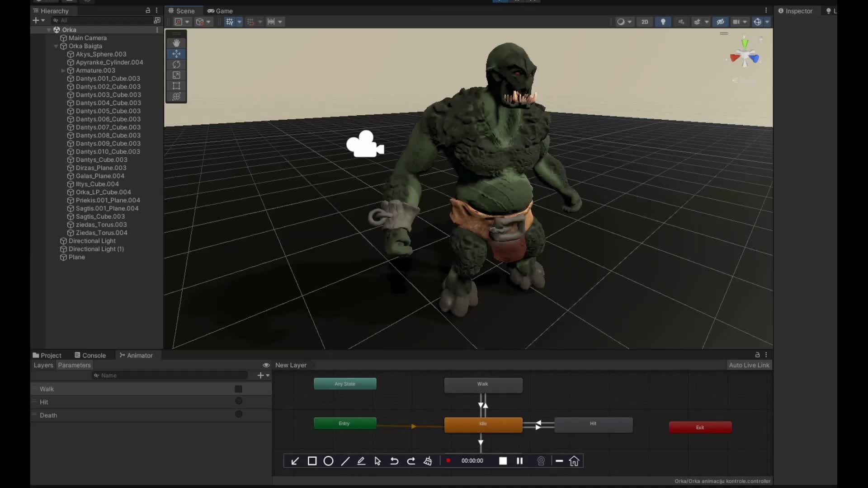Enable the Walk parameter checkbox
This screenshot has width=868, height=488.
[x=239, y=389]
